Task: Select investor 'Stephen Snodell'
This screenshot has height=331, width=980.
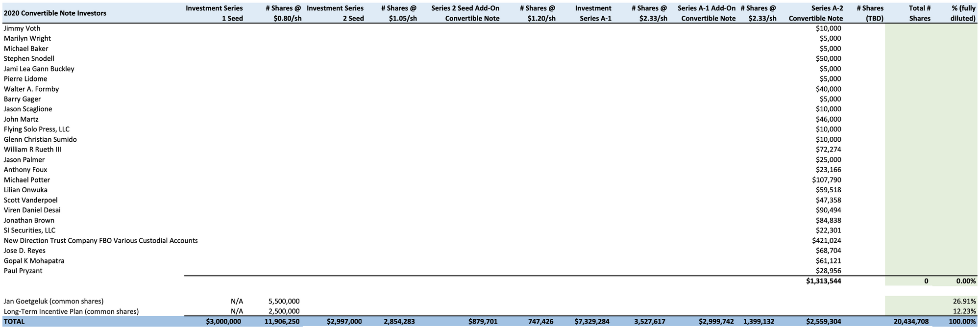Action: [x=29, y=58]
